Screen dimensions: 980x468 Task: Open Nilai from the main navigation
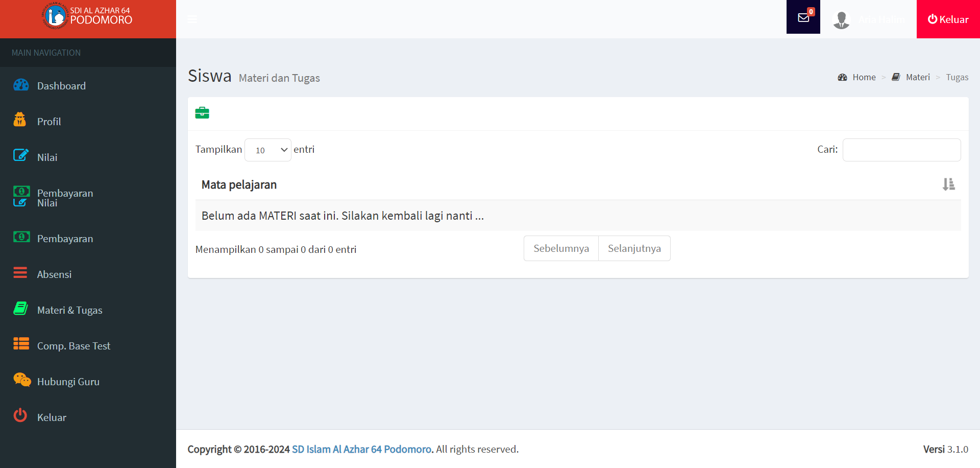(47, 157)
